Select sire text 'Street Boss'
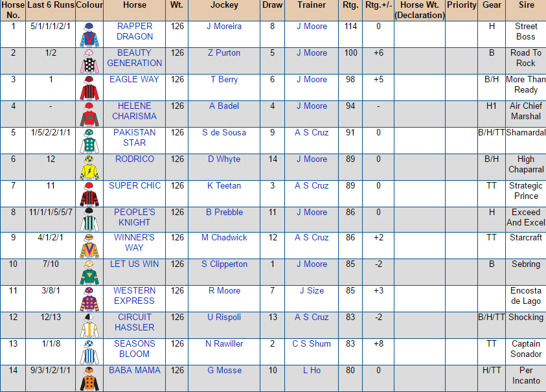546x392 pixels. (526, 31)
